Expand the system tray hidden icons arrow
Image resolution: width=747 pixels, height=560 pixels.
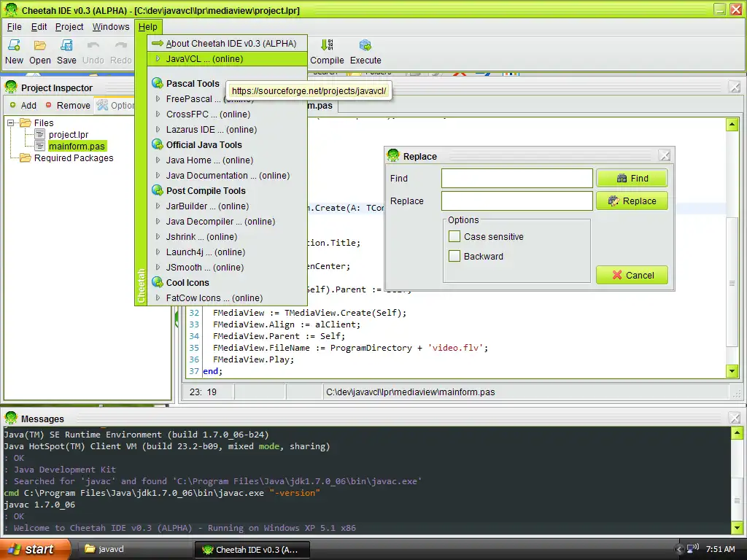coord(679,549)
